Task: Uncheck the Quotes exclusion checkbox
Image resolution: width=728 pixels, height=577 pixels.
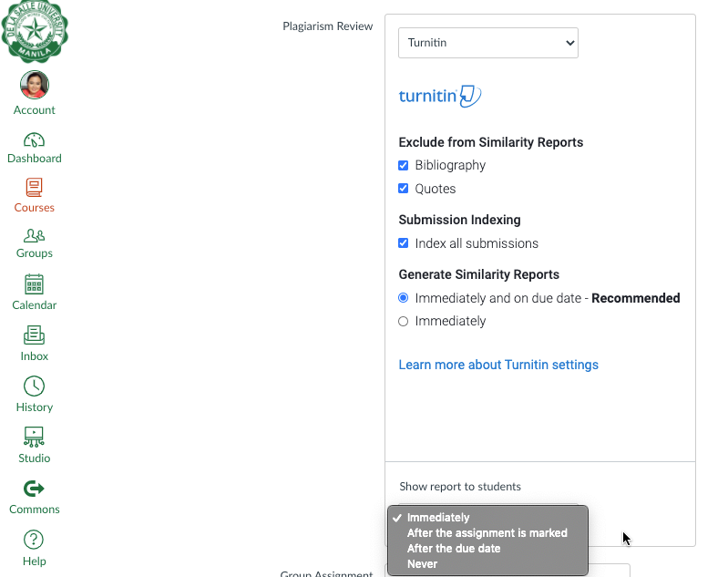Action: [404, 189]
